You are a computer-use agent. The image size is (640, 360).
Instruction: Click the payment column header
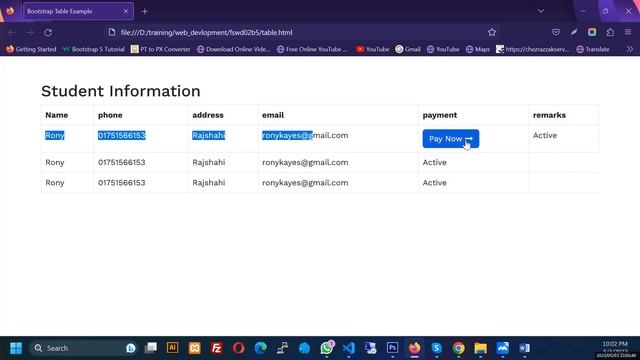(x=440, y=115)
